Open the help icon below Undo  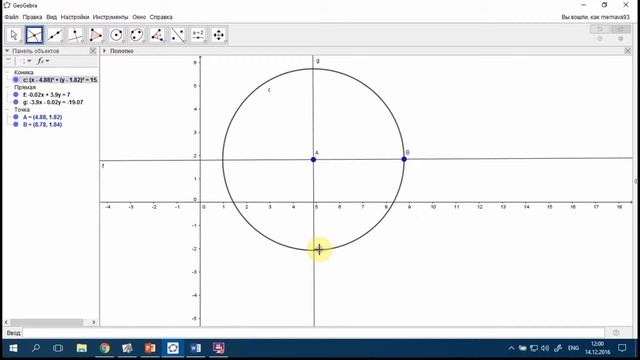[600, 39]
